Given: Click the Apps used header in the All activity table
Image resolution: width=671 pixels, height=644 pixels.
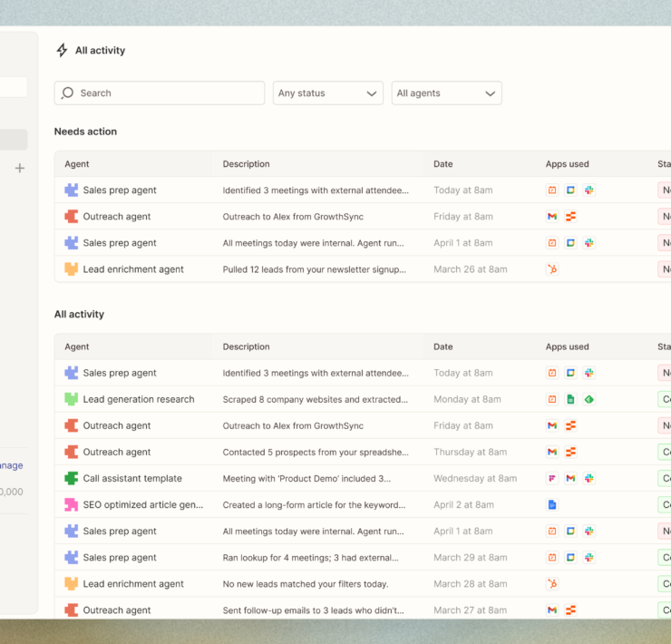Looking at the screenshot, I should [x=567, y=346].
